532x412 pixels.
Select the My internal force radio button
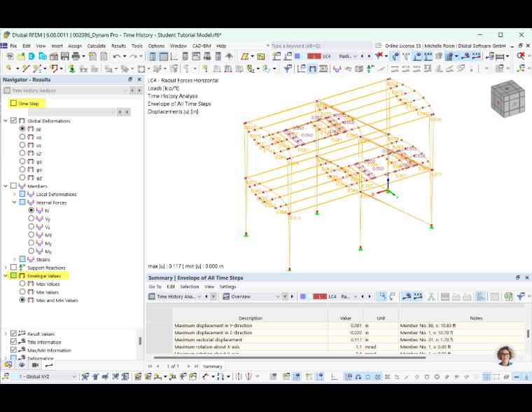tap(31, 243)
